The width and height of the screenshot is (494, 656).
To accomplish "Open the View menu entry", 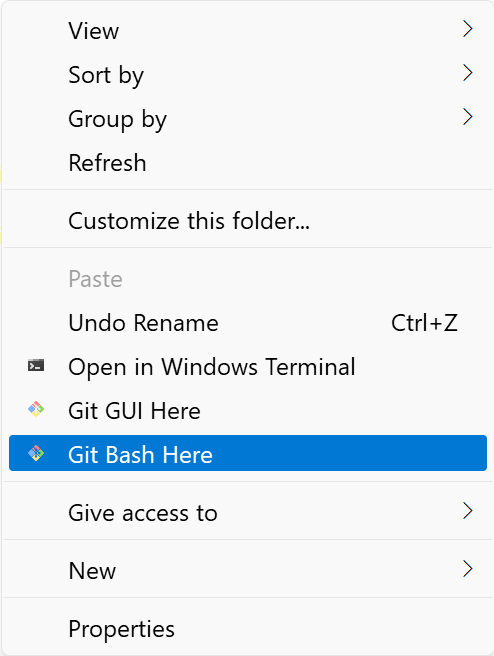I will (248, 31).
